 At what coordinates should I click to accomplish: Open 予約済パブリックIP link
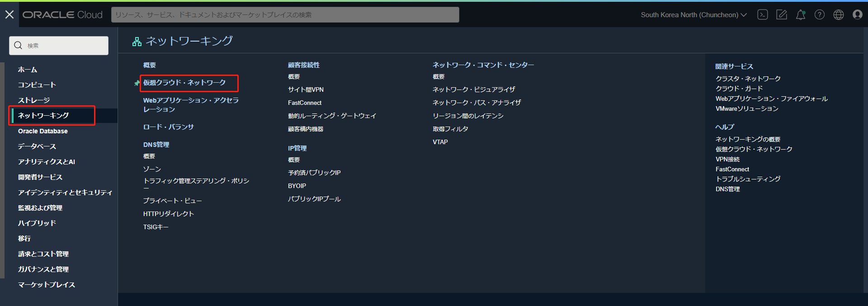tap(314, 173)
